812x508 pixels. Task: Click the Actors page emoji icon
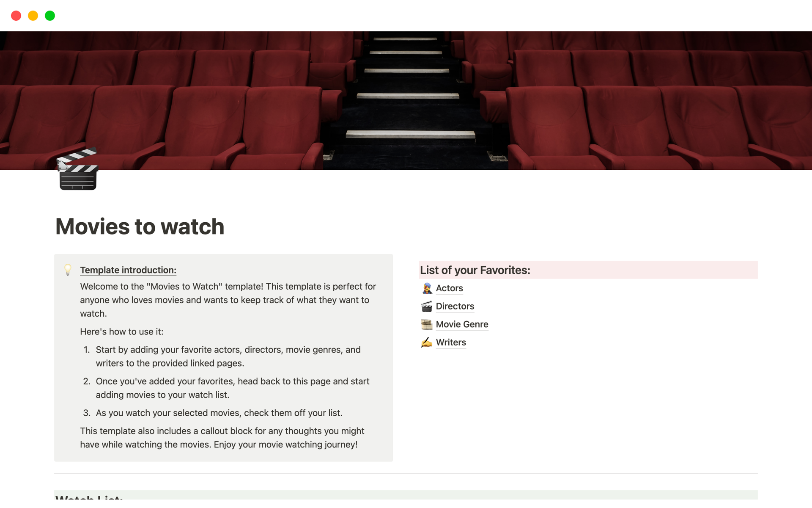[x=427, y=288]
